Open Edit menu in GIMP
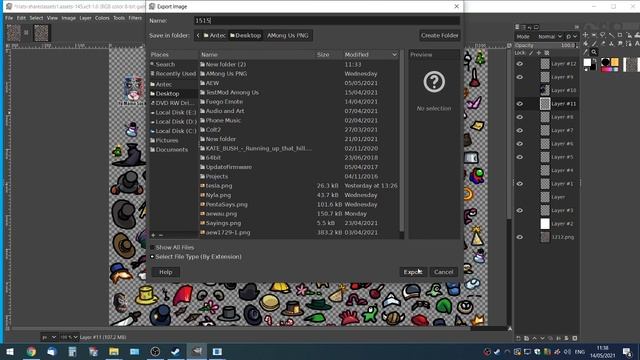Screen dimensions: 640x360 [21, 18]
